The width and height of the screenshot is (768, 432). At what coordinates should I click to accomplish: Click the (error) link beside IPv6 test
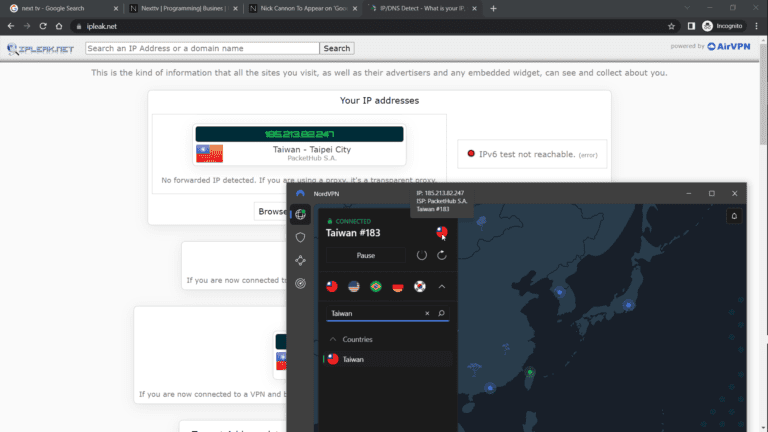588,155
